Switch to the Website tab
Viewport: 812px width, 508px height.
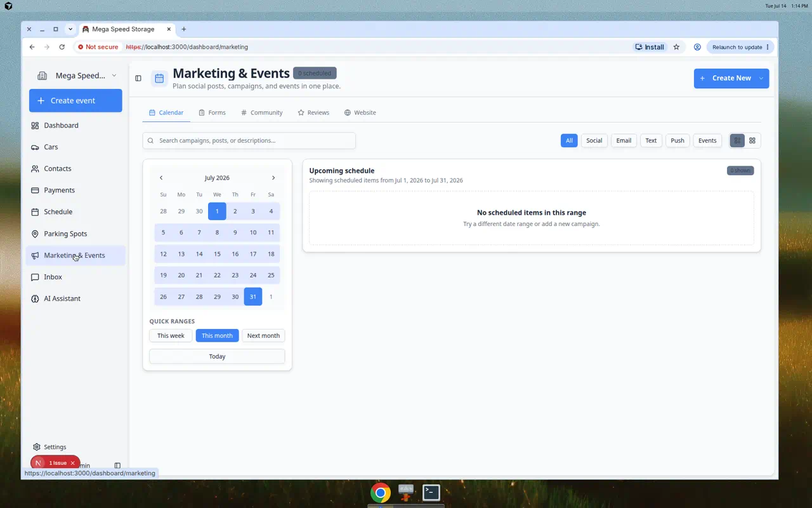click(x=360, y=112)
